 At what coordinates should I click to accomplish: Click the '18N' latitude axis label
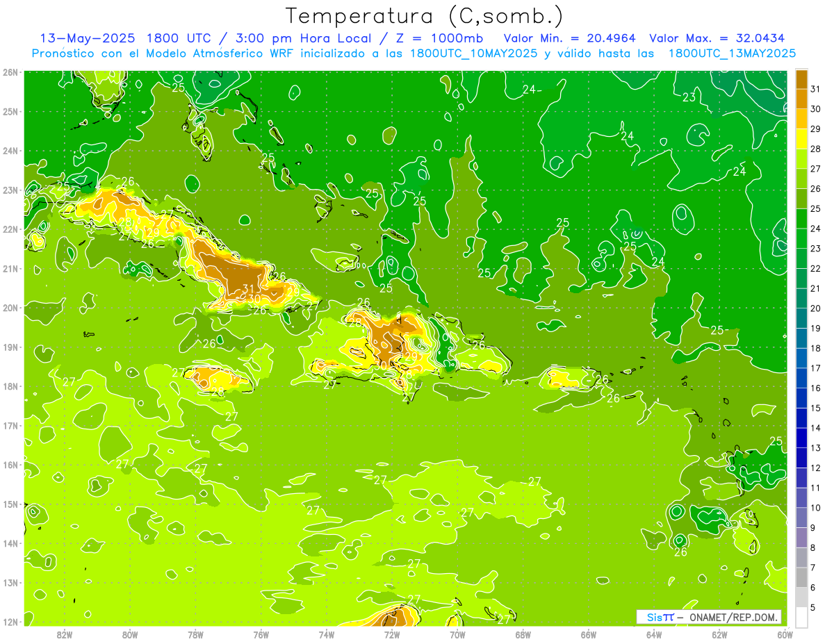coord(10,386)
